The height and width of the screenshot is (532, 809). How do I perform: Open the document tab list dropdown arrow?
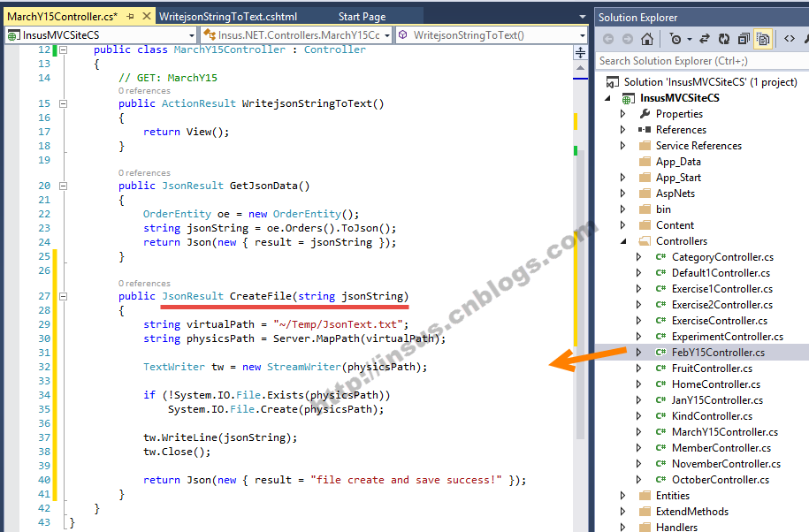pyautogui.click(x=583, y=17)
